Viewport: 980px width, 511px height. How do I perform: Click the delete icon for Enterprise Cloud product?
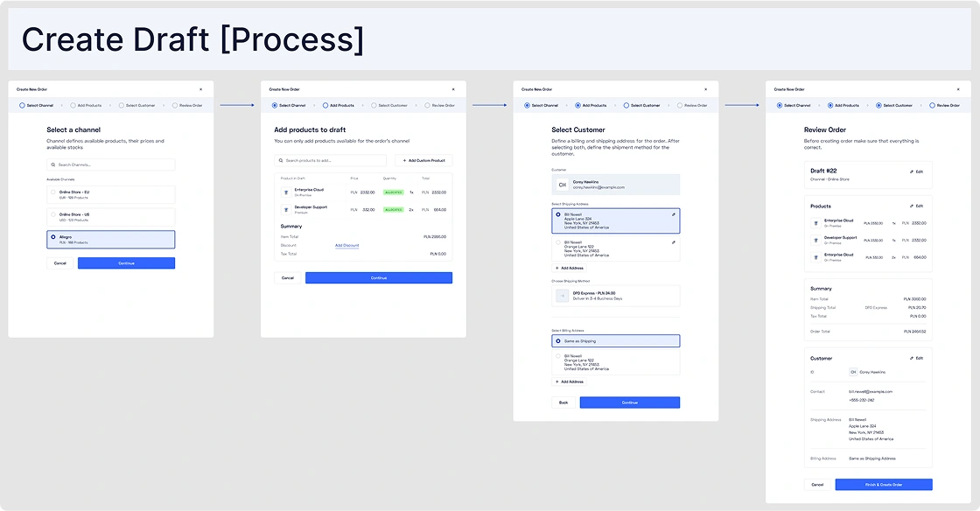pyautogui.click(x=286, y=192)
